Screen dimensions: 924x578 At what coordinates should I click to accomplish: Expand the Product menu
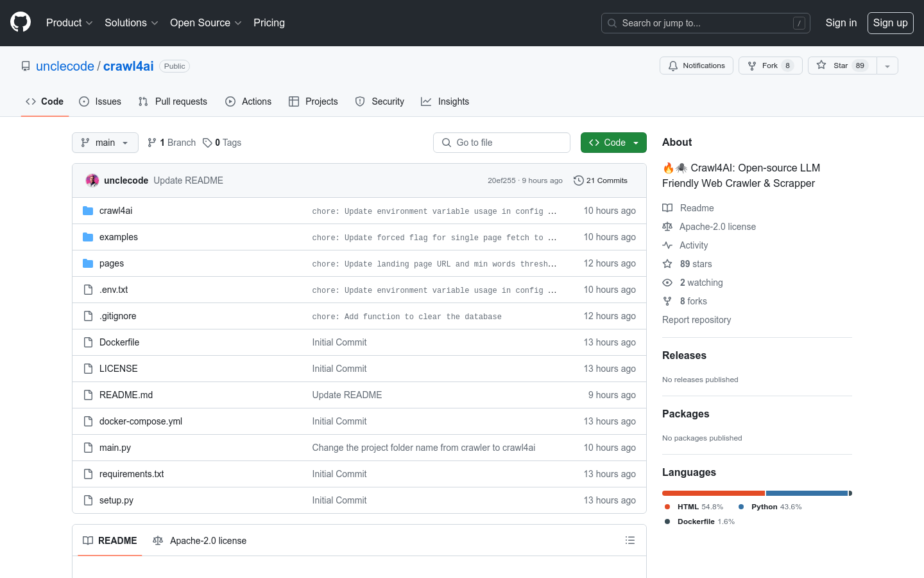click(x=69, y=22)
